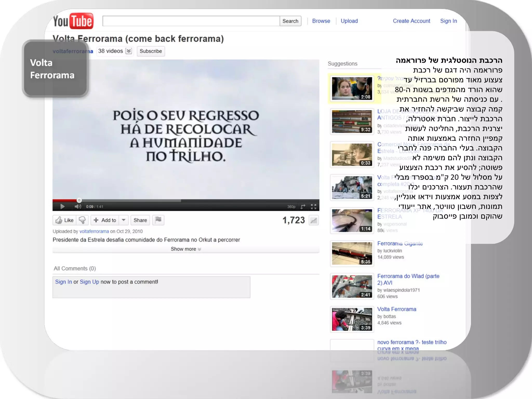Image resolution: width=532 pixels, height=399 pixels.
Task: Enter fullscreen mode in player
Action: (314, 207)
